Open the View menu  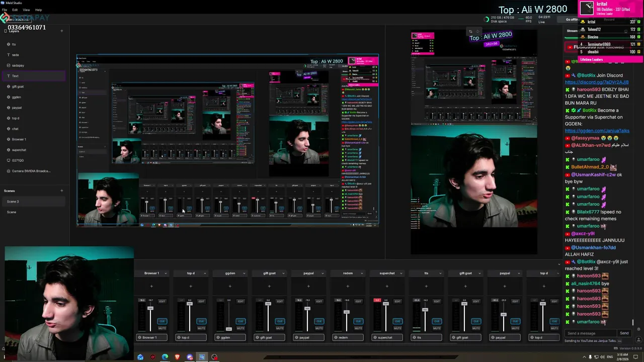[26, 10]
